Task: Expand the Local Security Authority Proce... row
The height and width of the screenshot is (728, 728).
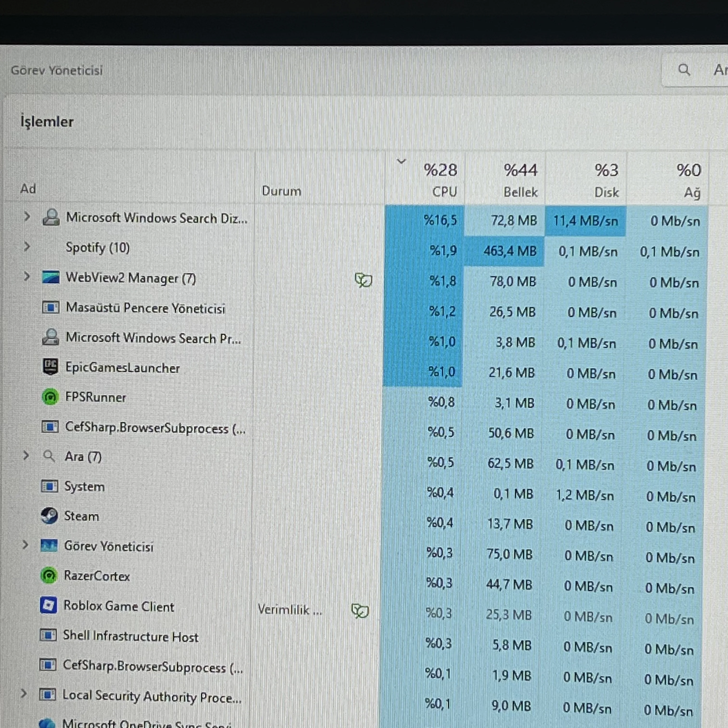Action: pos(23,694)
